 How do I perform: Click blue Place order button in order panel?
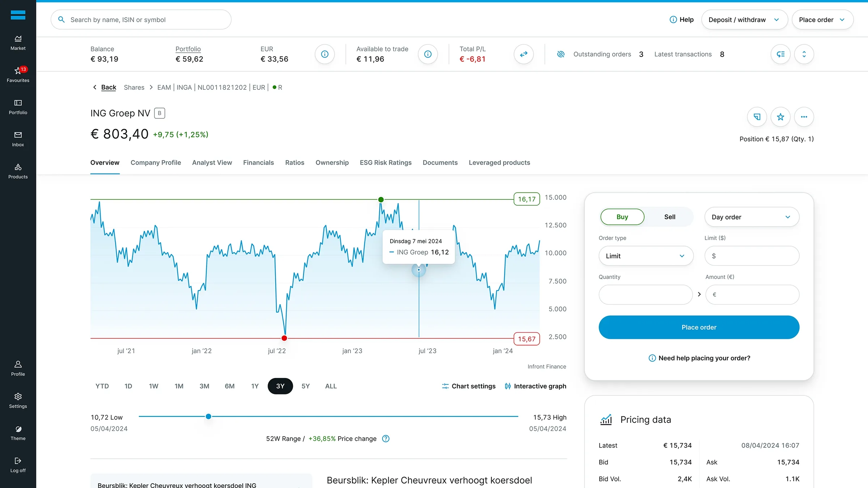[699, 327]
